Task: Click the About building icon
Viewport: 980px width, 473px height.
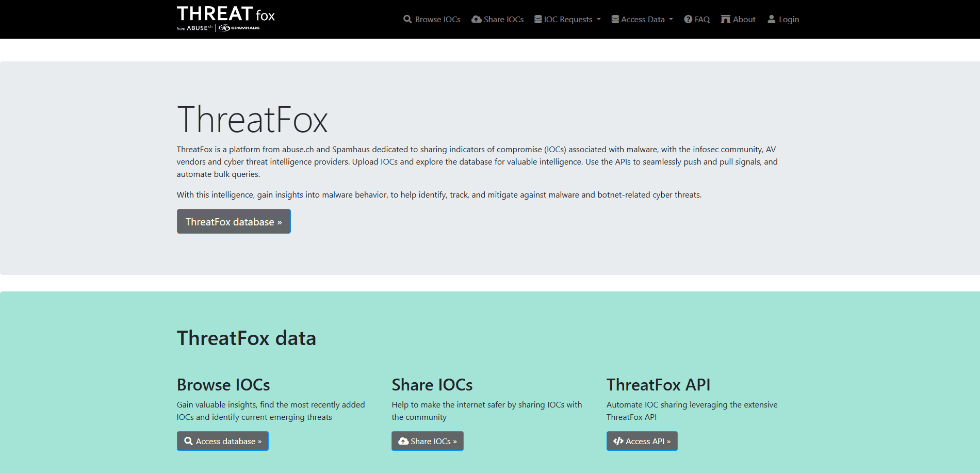Action: 726,19
